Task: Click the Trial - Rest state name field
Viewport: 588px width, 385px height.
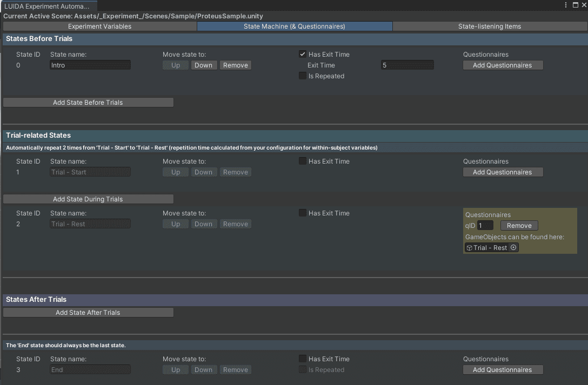Action: [x=90, y=224]
